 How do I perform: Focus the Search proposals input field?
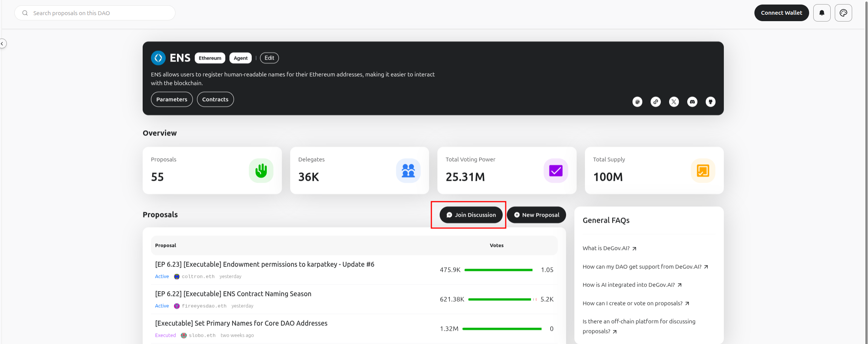[x=98, y=13]
